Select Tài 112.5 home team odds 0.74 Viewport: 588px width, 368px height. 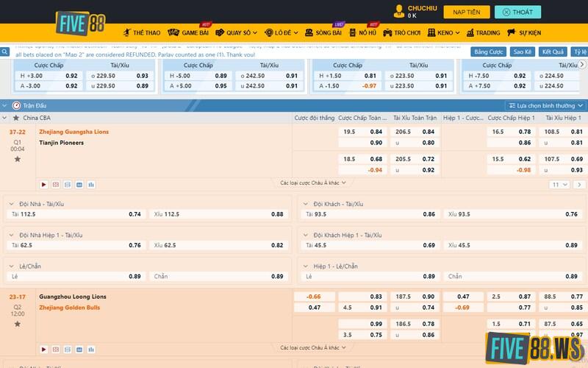[x=76, y=214]
